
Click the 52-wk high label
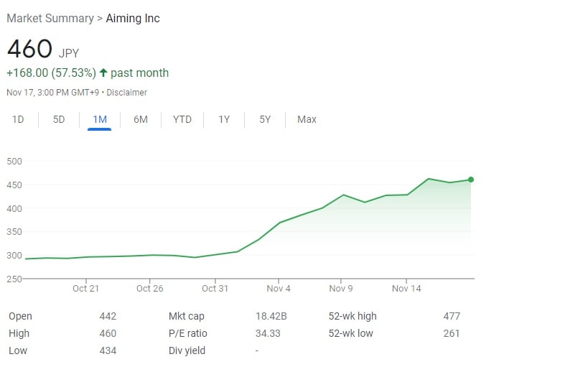point(353,316)
